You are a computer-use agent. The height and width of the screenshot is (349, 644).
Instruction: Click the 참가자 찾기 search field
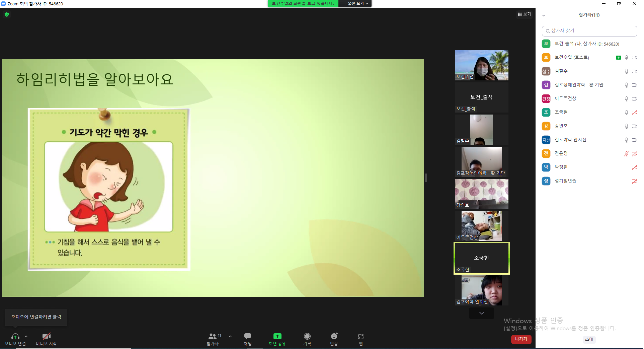589,31
